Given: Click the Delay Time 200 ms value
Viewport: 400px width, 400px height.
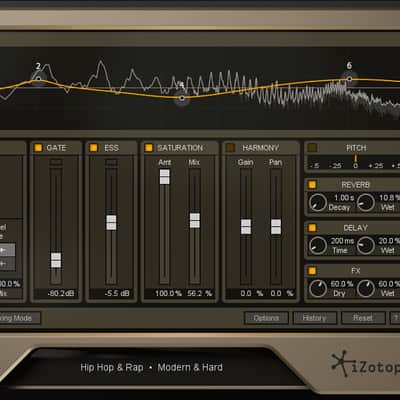Looking at the screenshot, I should [342, 241].
